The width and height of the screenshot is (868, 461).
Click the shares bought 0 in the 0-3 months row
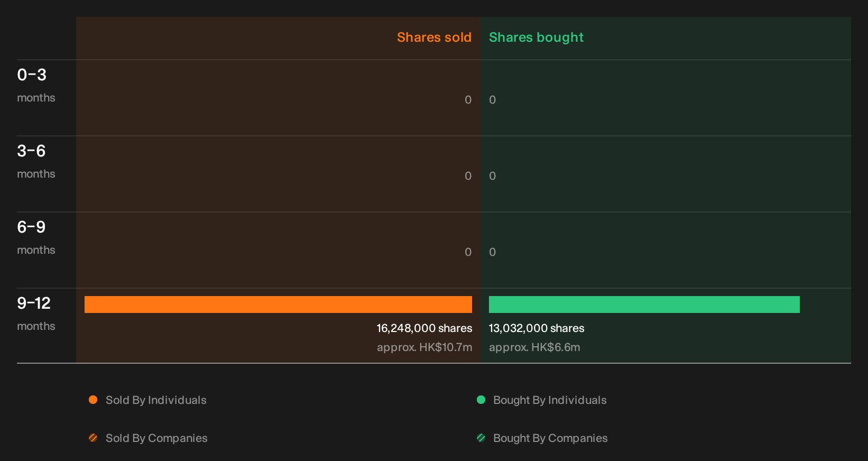point(493,100)
